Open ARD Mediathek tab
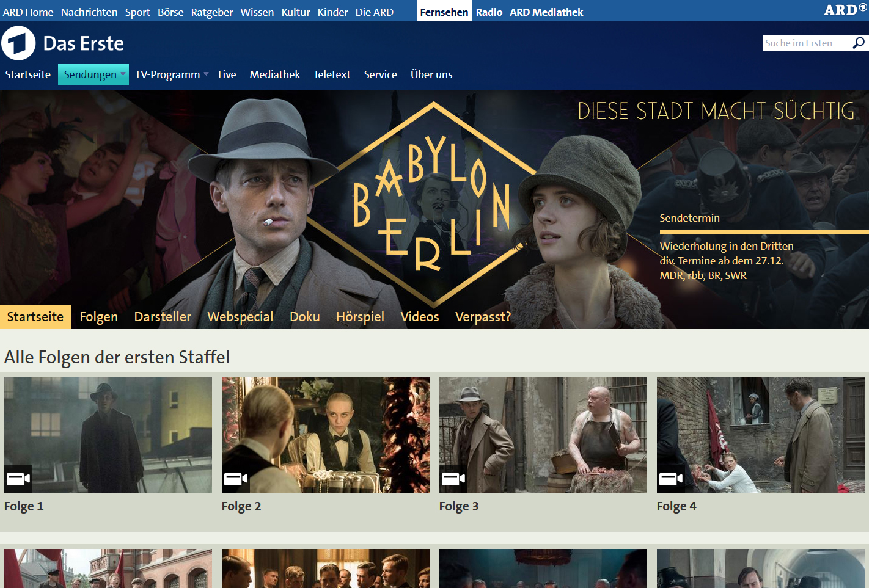This screenshot has height=588, width=869. coord(546,12)
